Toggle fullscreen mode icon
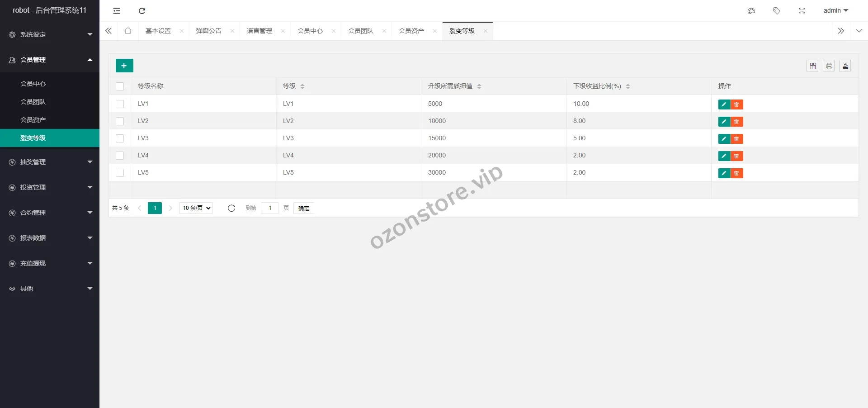Screen dimensions: 868x408 coord(802,11)
